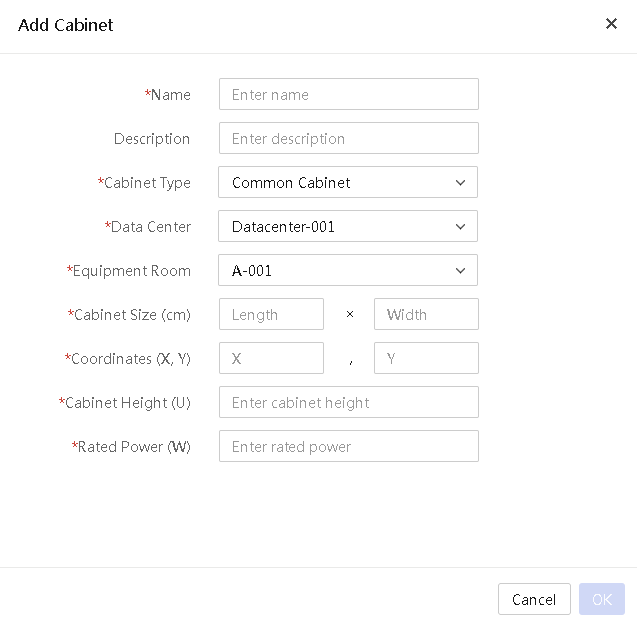The width and height of the screenshot is (637, 625).
Task: Open the Common Cabinet type dropdown
Action: pyautogui.click(x=348, y=182)
